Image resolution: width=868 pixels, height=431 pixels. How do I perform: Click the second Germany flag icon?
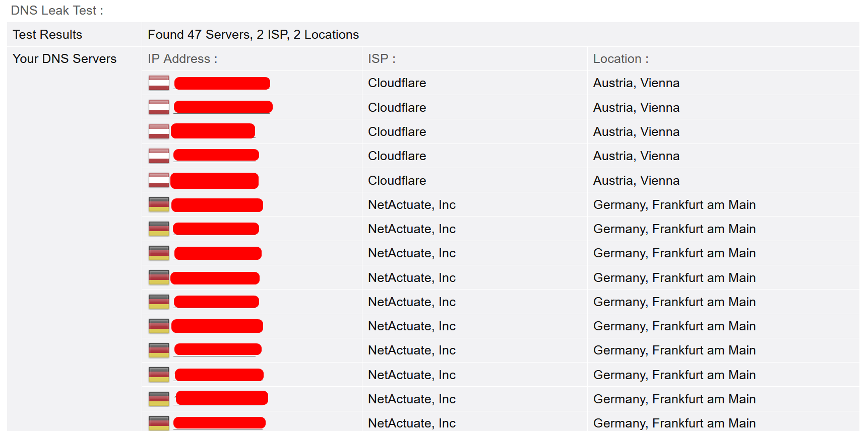coord(159,229)
